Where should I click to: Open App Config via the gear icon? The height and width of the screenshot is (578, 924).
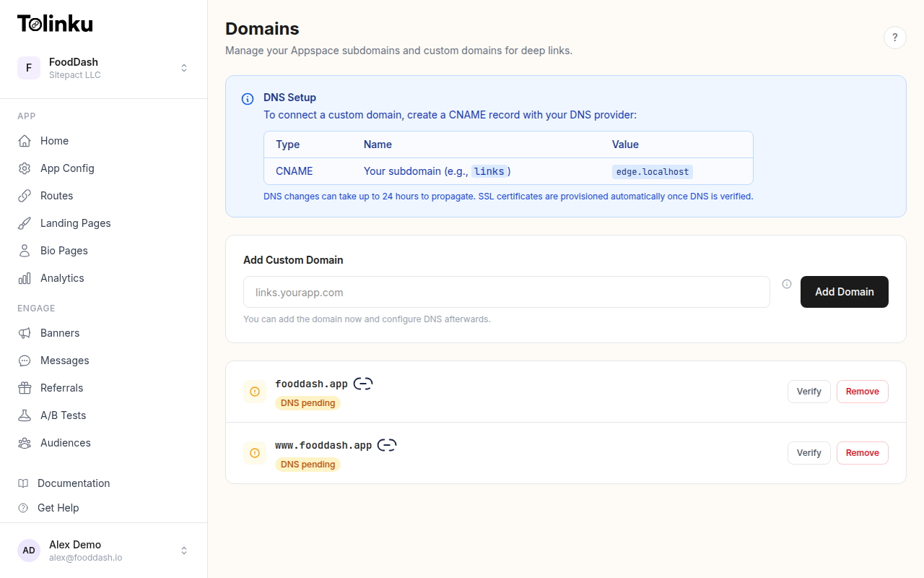[x=24, y=168]
